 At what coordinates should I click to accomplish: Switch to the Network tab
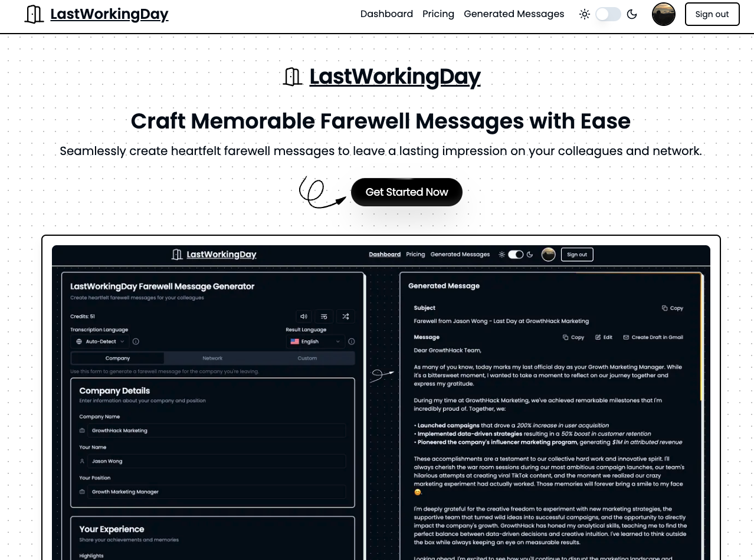(x=212, y=358)
